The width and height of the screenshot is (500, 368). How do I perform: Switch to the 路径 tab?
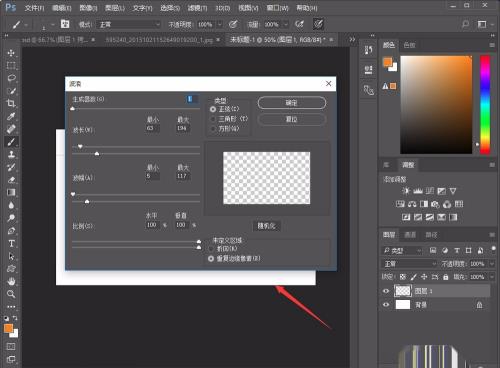point(431,235)
